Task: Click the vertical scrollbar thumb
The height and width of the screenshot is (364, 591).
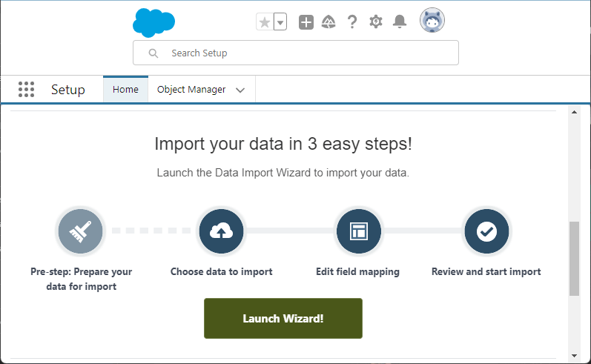Action: click(574, 258)
